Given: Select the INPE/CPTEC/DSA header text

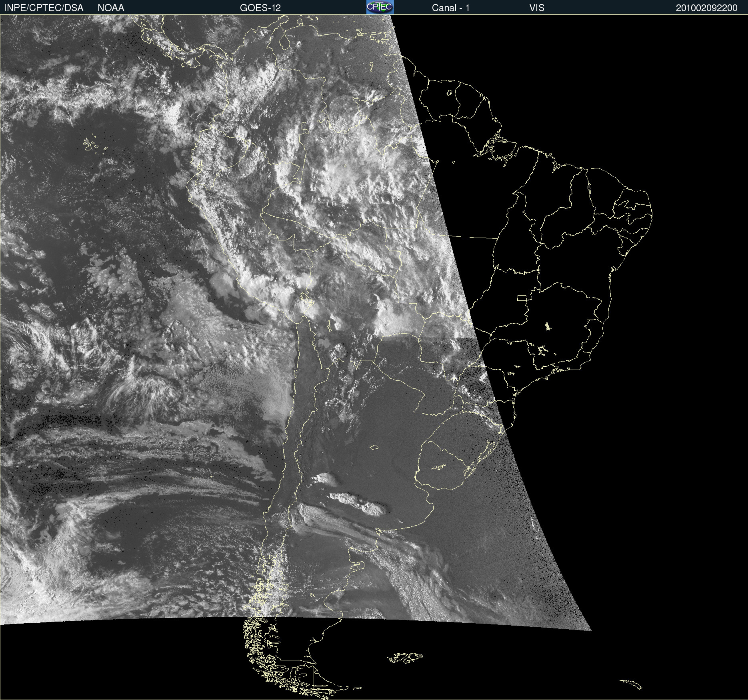Looking at the screenshot, I should pyautogui.click(x=44, y=8).
